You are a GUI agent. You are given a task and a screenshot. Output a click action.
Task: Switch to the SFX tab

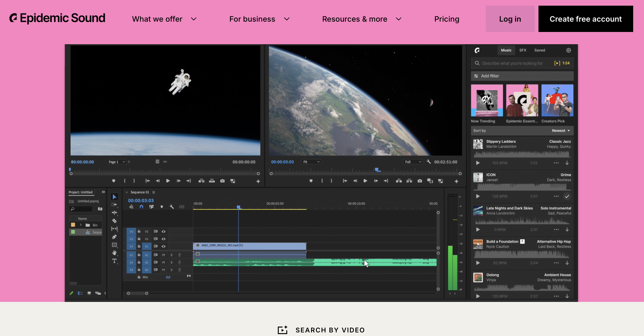pyautogui.click(x=522, y=50)
